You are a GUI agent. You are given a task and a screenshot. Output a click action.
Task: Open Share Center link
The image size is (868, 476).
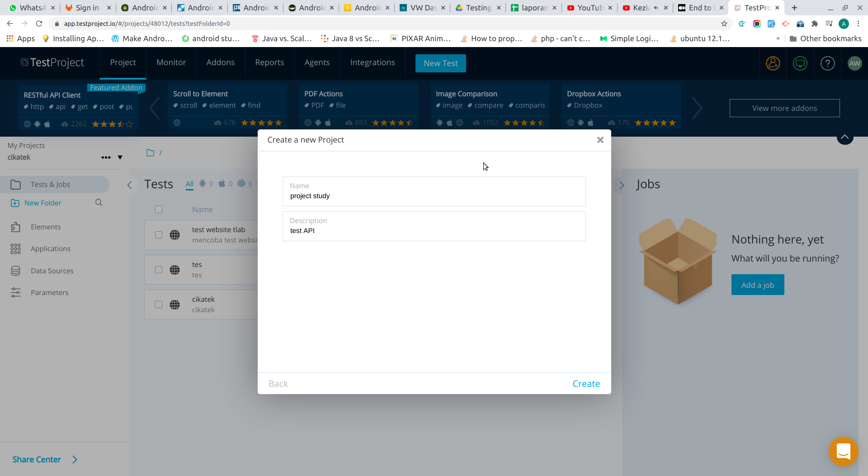coord(37,459)
